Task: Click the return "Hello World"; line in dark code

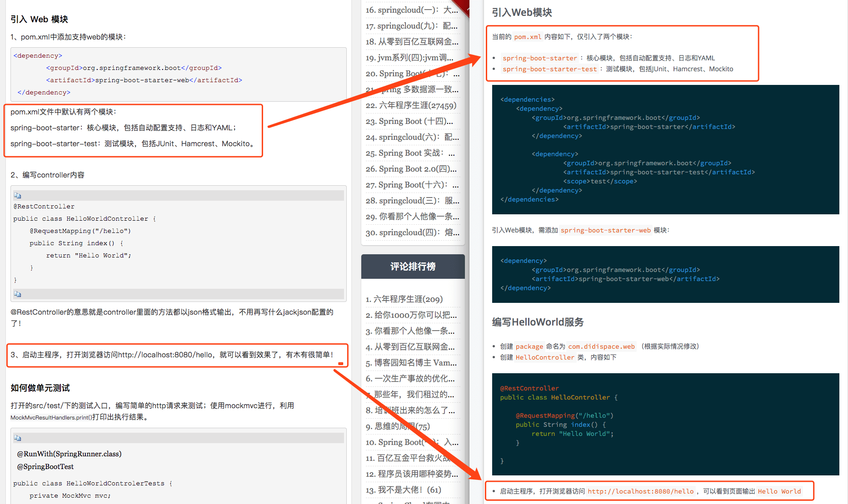Action: (573, 434)
